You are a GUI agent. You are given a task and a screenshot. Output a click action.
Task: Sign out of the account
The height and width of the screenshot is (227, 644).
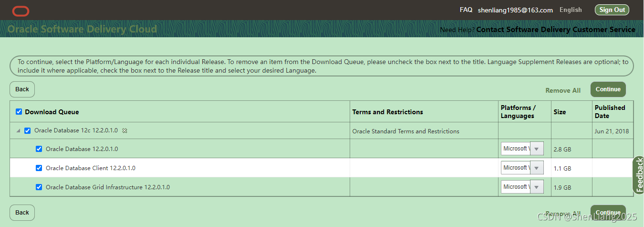pos(612,10)
